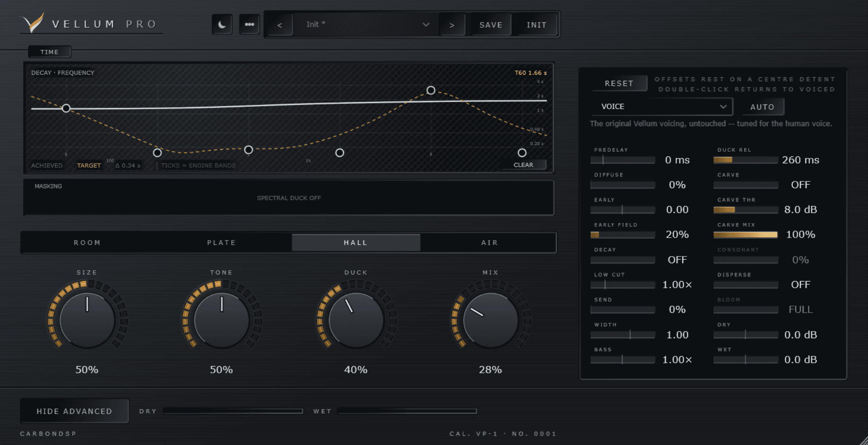The width and height of the screenshot is (868, 445).
Task: Click the first decay curve node on the left
Action: click(x=66, y=109)
